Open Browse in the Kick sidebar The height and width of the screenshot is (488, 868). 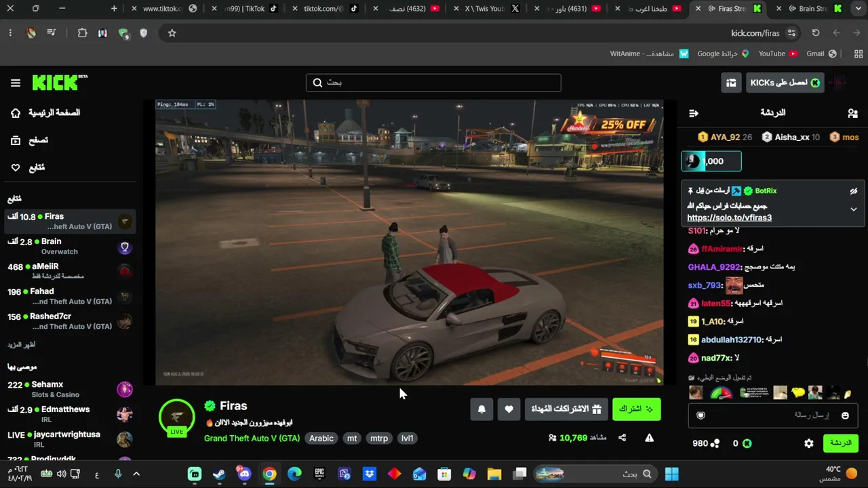click(31, 140)
